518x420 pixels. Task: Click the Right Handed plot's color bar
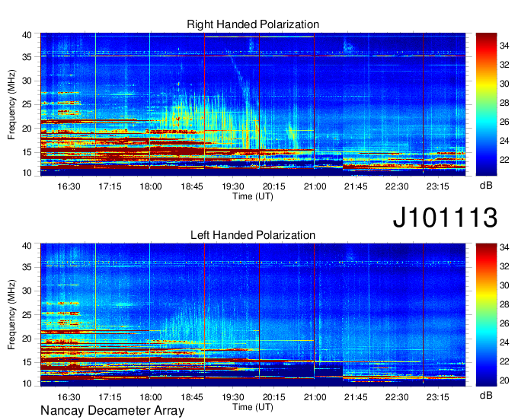pos(486,104)
